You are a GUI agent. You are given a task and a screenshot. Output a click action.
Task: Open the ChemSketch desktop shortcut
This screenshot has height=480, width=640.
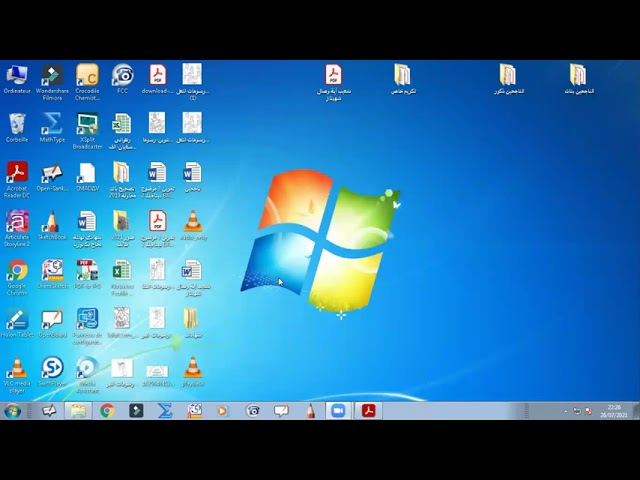click(x=52, y=274)
